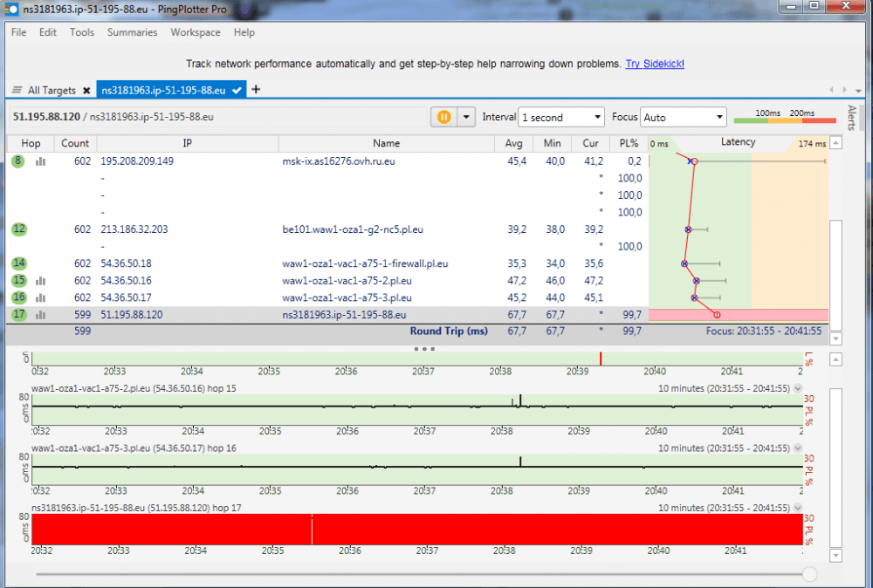Add a new target tab with plus
The width and height of the screenshot is (873, 588).
click(256, 90)
